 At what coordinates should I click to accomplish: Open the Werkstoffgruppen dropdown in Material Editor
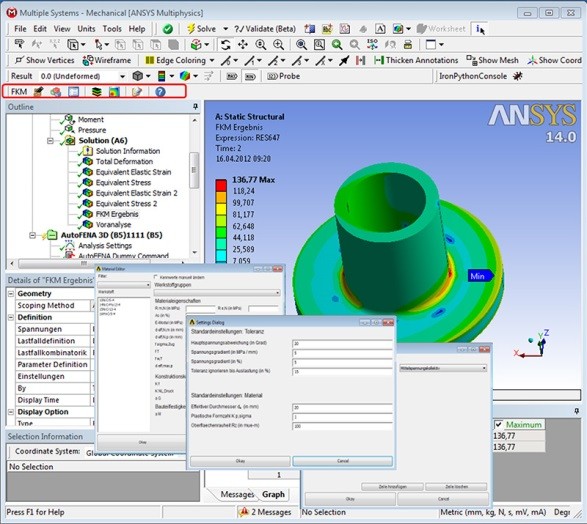tap(217, 293)
